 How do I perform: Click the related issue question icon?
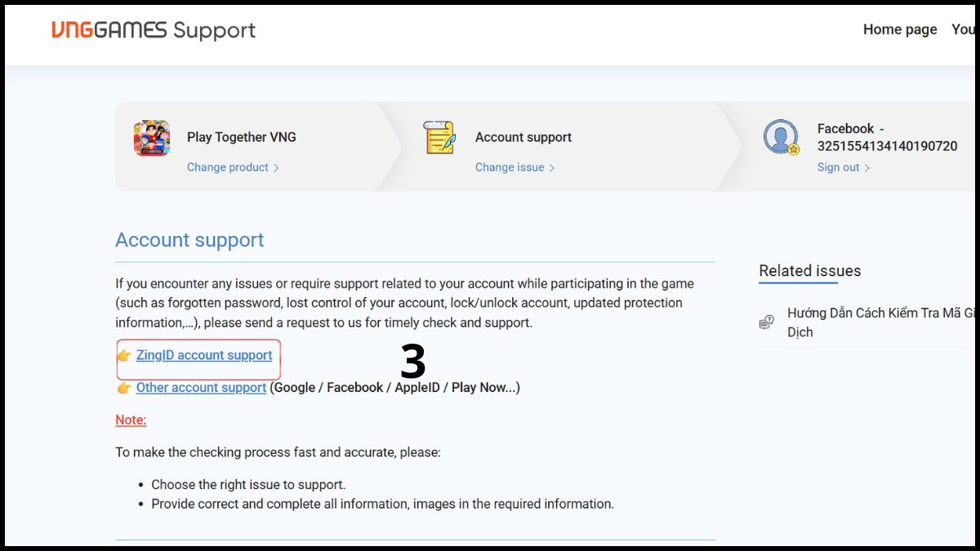tap(766, 322)
